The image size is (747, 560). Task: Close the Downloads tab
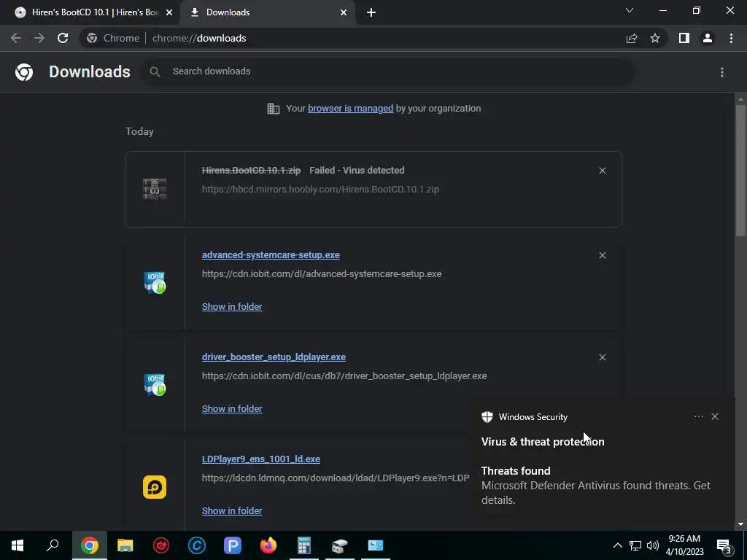344,12
